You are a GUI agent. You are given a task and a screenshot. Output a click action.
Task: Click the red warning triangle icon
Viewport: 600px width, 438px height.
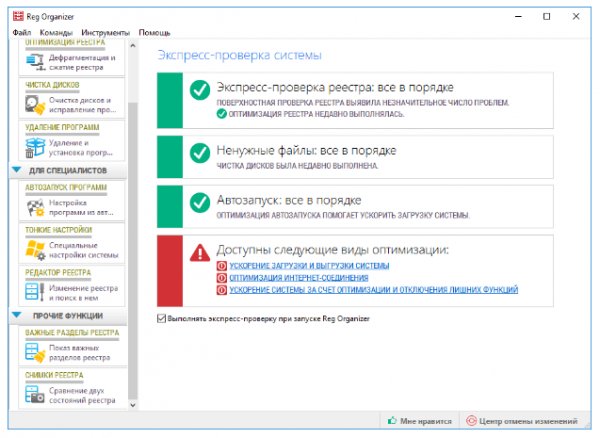tap(200, 252)
